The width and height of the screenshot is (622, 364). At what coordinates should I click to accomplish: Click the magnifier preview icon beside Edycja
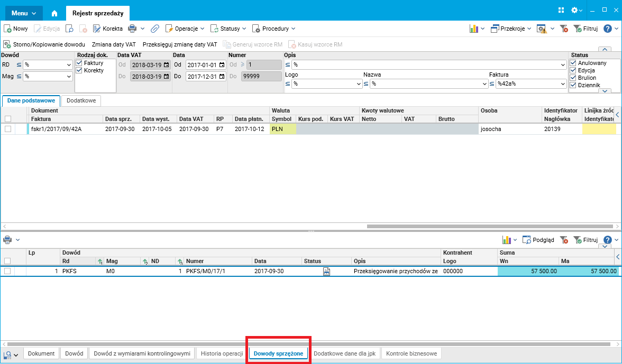point(69,29)
